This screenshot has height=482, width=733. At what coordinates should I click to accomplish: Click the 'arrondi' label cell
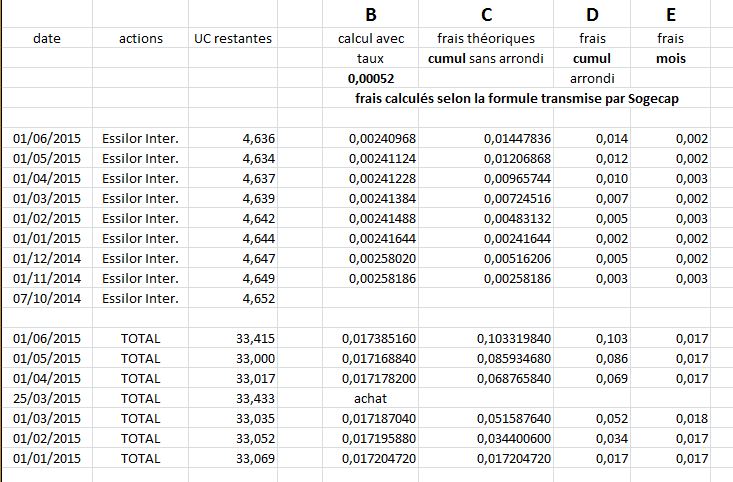pos(591,78)
